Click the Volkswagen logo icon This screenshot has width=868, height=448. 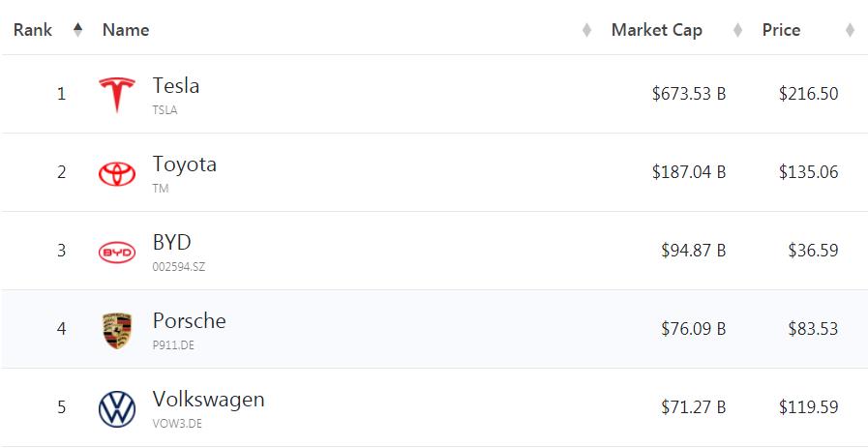(x=117, y=408)
